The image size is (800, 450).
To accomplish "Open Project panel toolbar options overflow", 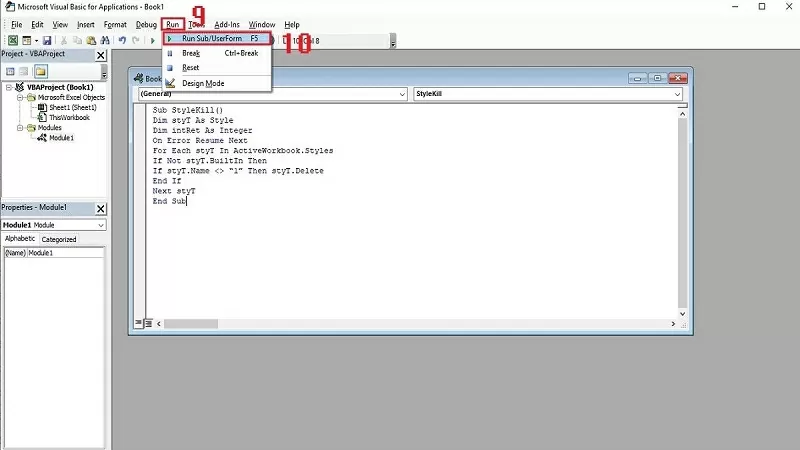I will click(104, 71).
